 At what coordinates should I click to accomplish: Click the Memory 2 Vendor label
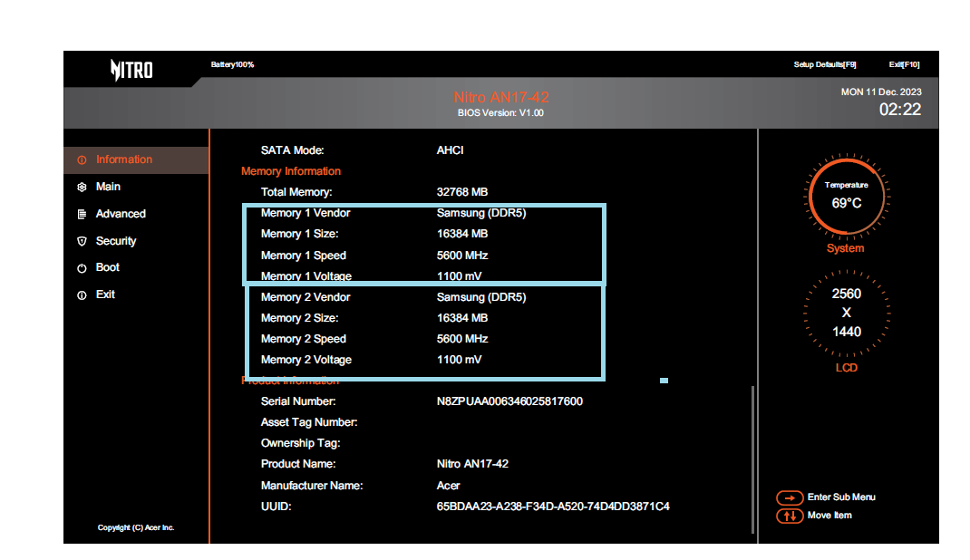305,297
